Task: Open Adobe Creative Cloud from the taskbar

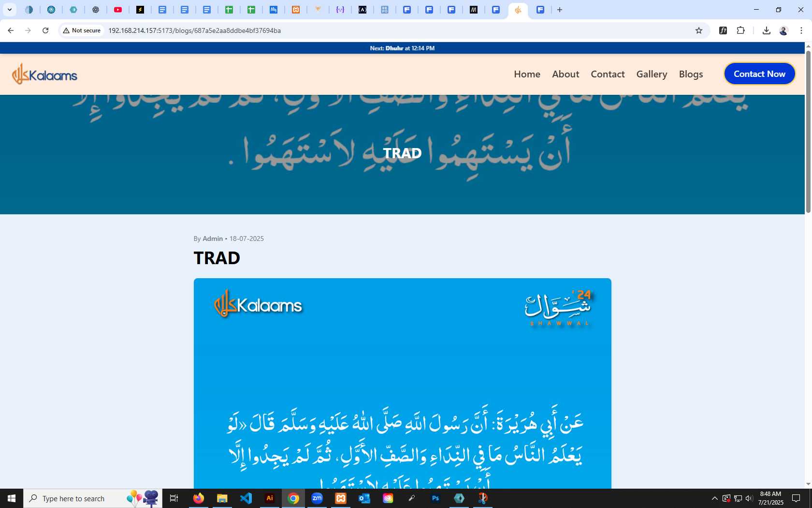Action: (388, 498)
